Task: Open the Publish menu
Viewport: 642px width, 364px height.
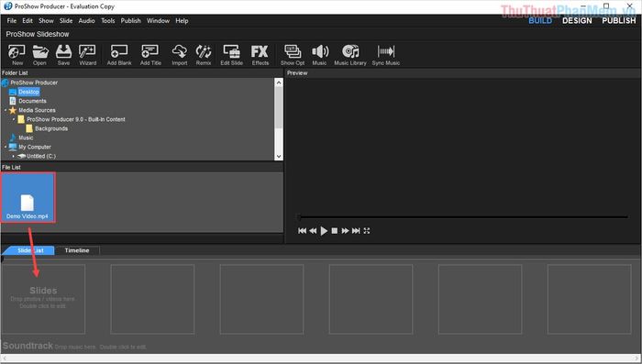Action: pyautogui.click(x=130, y=20)
